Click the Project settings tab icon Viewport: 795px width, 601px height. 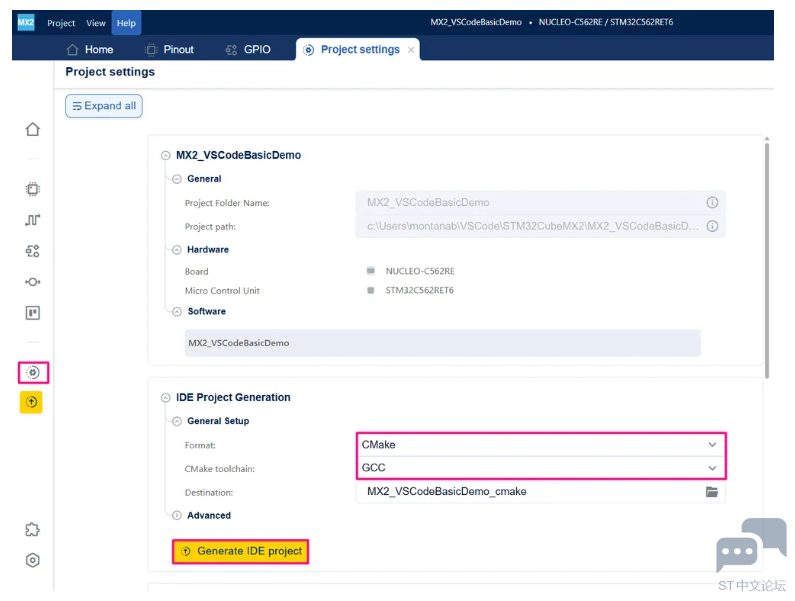(308, 50)
